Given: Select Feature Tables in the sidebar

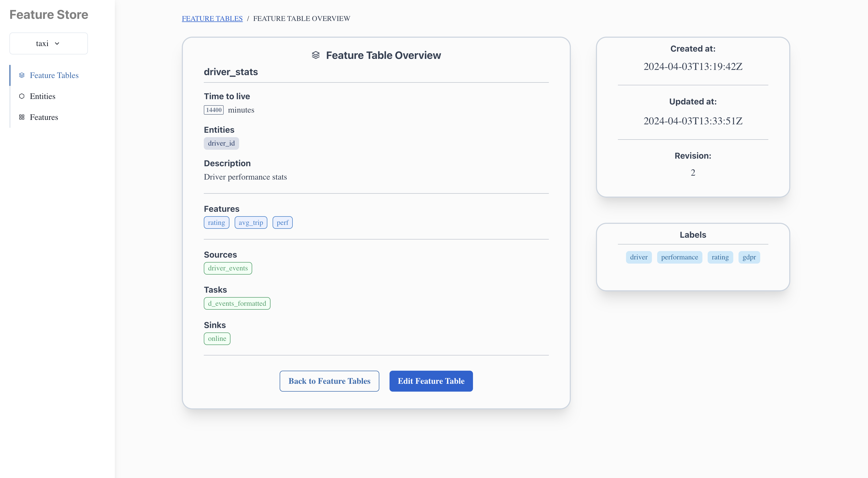Looking at the screenshot, I should pyautogui.click(x=54, y=75).
